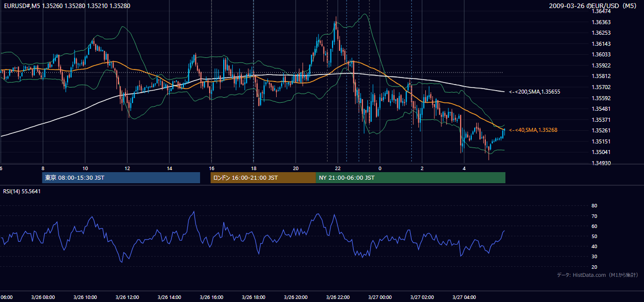Image resolution: width=644 pixels, height=302 pixels.
Task: Click price axis value 1.34930
Action: coord(601,163)
